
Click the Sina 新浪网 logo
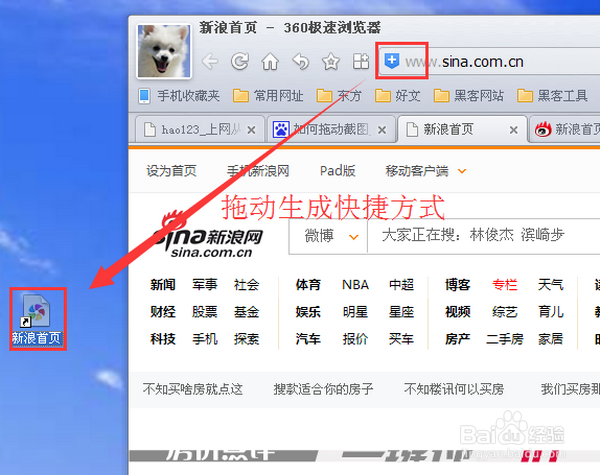[x=208, y=235]
